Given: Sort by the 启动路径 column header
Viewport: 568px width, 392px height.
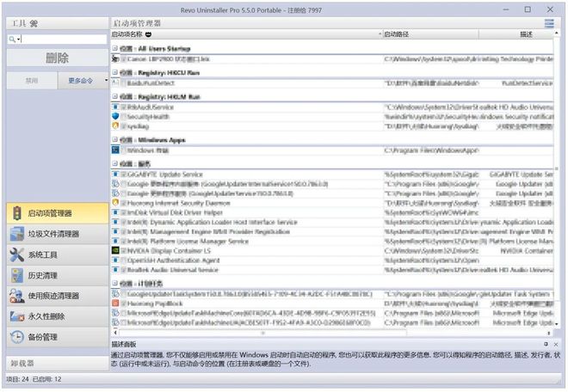Looking at the screenshot, I should click(430, 34).
